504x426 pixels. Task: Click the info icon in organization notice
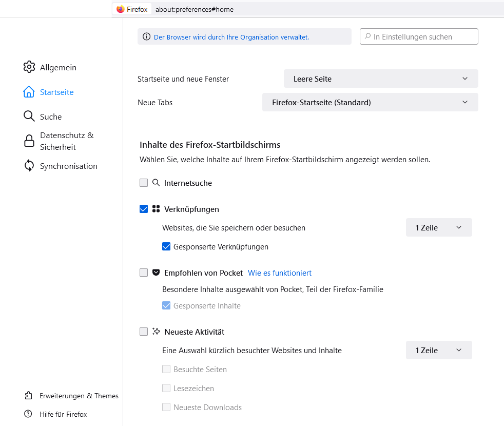(147, 37)
